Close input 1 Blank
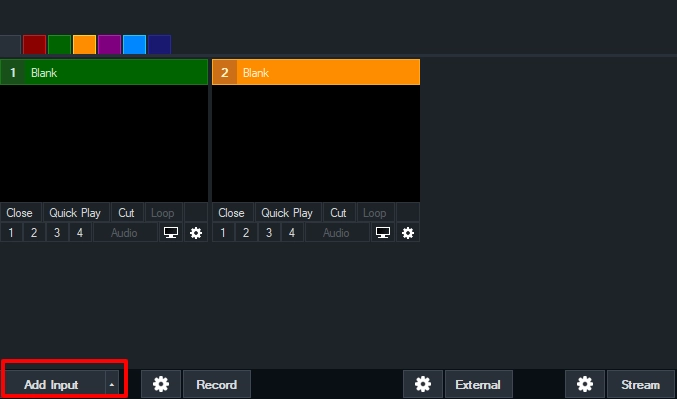Image resolution: width=677 pixels, height=399 pixels. coord(20,213)
